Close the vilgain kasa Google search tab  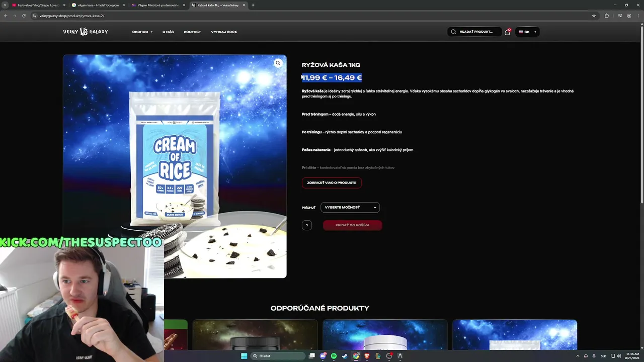tap(124, 5)
